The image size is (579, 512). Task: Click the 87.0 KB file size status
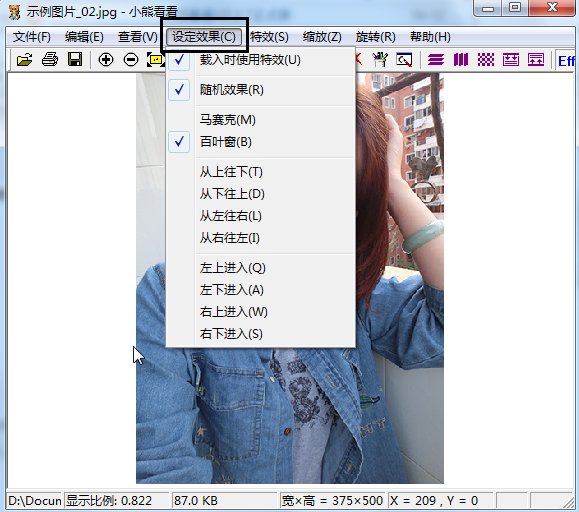(x=224, y=501)
